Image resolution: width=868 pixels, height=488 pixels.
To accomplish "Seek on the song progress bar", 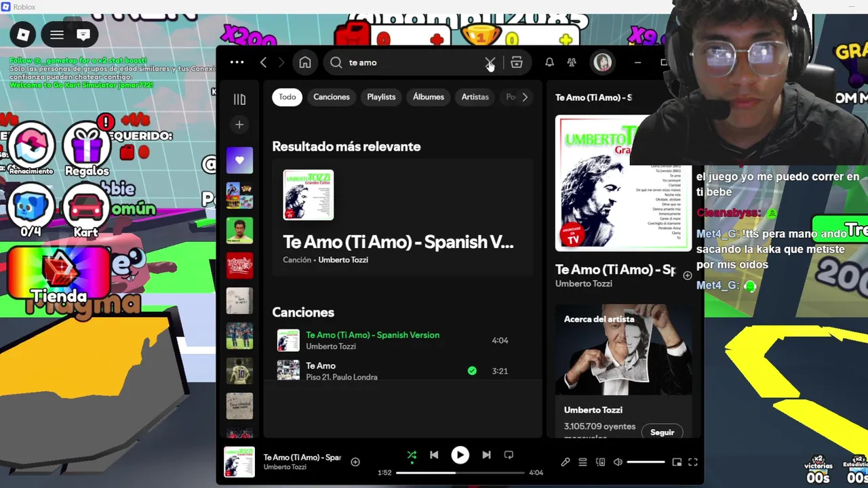I will (x=460, y=472).
